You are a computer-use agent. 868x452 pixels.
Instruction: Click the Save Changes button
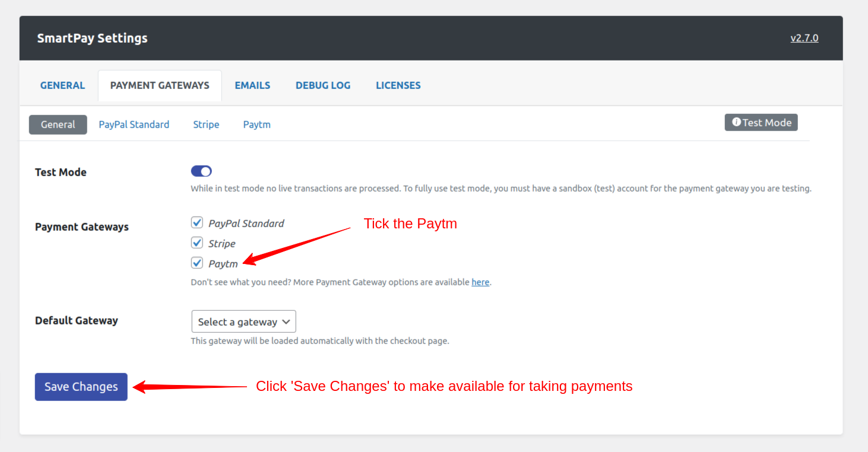click(x=81, y=387)
